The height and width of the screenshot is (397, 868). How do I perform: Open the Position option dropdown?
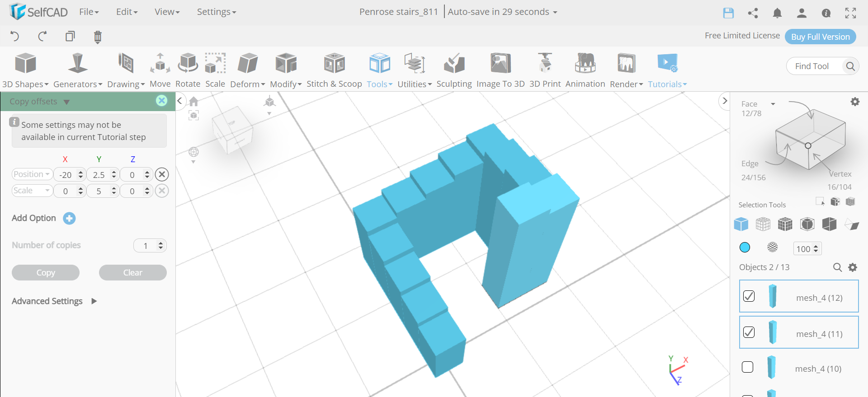(x=32, y=174)
